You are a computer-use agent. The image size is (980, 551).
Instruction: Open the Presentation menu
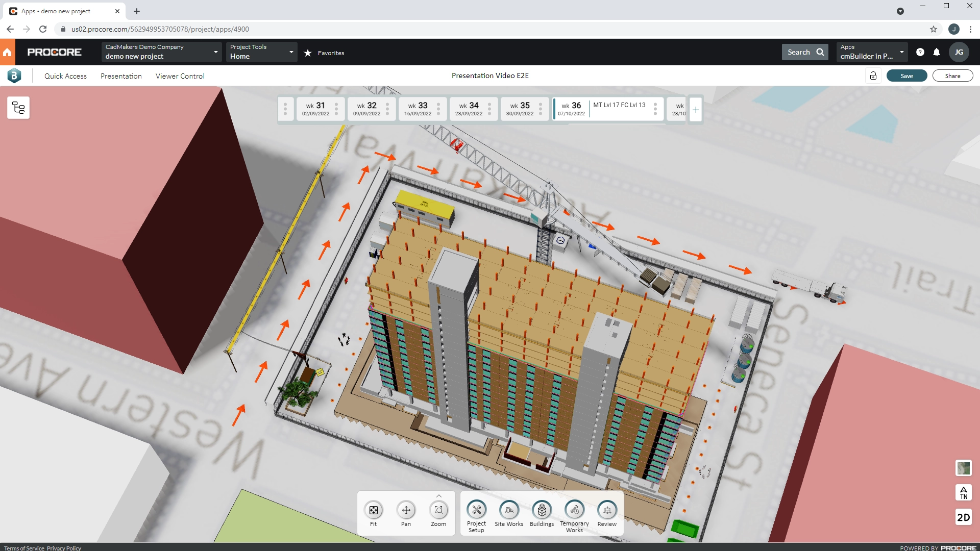(x=121, y=76)
